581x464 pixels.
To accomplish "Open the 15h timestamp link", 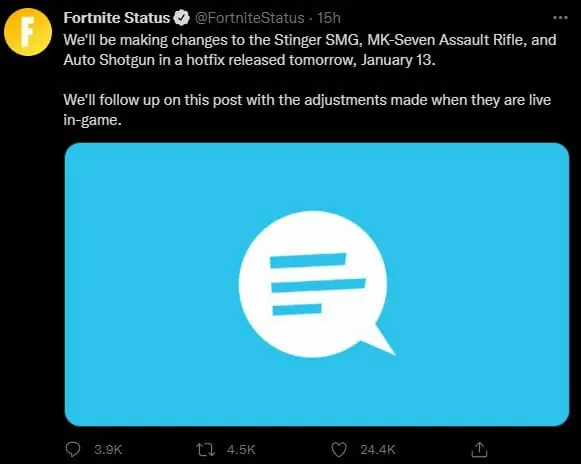I will click(329, 18).
